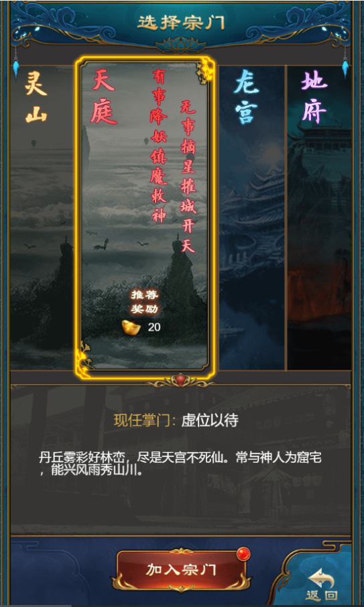Viewport: 364px width, 607px height.
Task: Select the 灵山 sect card
Action: (x=42, y=218)
